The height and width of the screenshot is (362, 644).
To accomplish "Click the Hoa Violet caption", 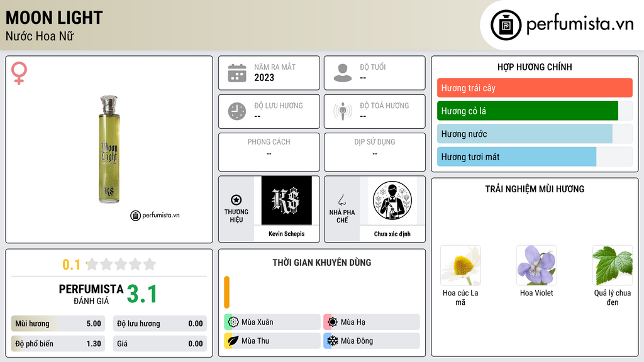I will (536, 293).
